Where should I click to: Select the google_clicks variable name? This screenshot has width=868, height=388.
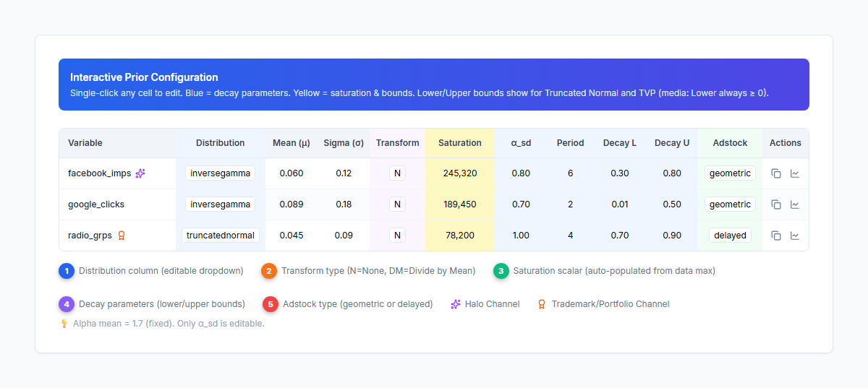pos(96,204)
